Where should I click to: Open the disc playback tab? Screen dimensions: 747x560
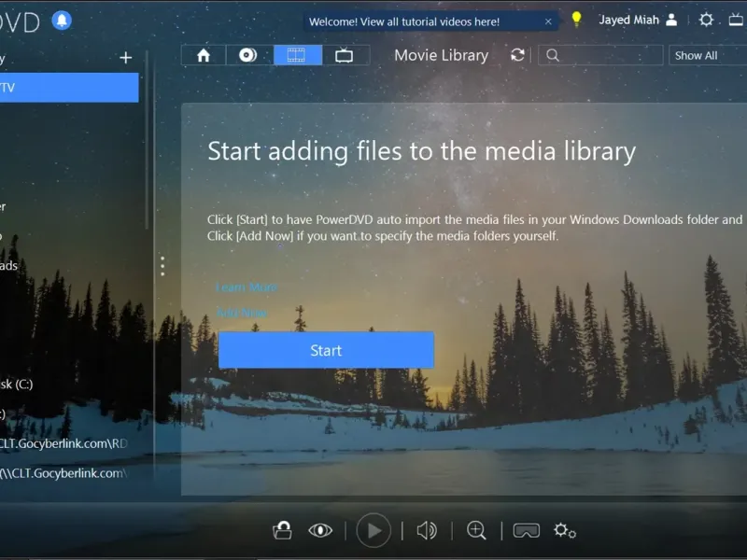(248, 55)
